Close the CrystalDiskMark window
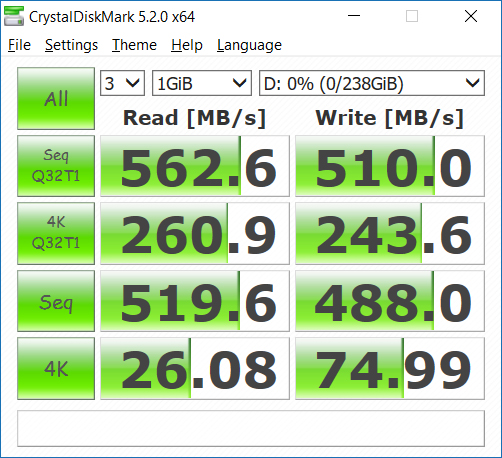 [x=471, y=16]
